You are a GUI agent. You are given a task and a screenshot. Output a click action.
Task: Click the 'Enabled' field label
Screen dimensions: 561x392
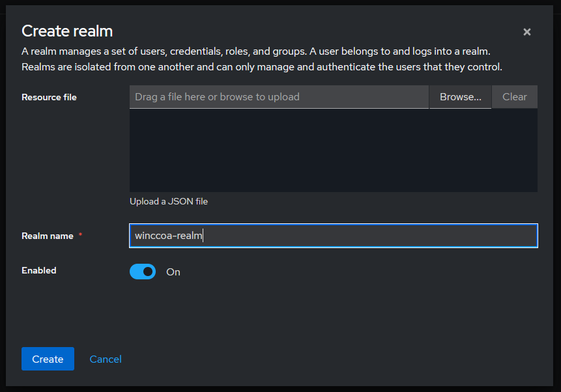point(39,270)
